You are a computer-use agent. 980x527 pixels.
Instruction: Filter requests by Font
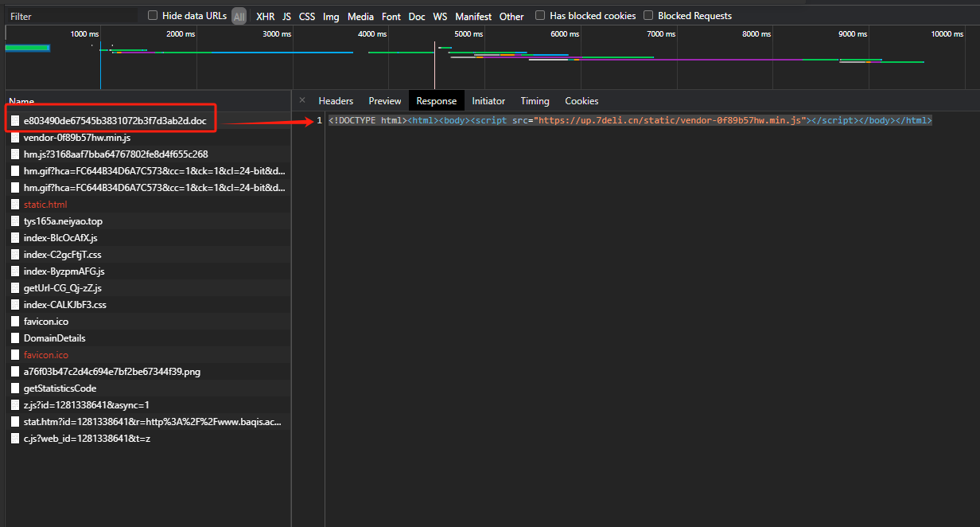[391, 16]
